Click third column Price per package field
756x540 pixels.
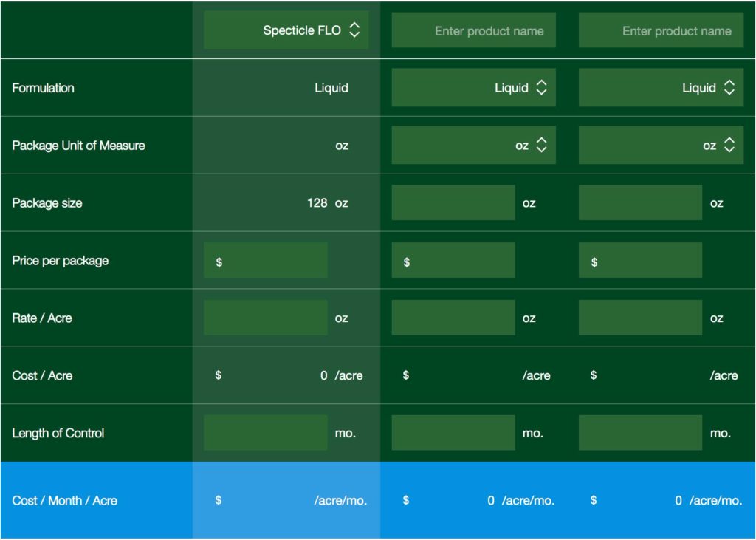[x=640, y=260]
